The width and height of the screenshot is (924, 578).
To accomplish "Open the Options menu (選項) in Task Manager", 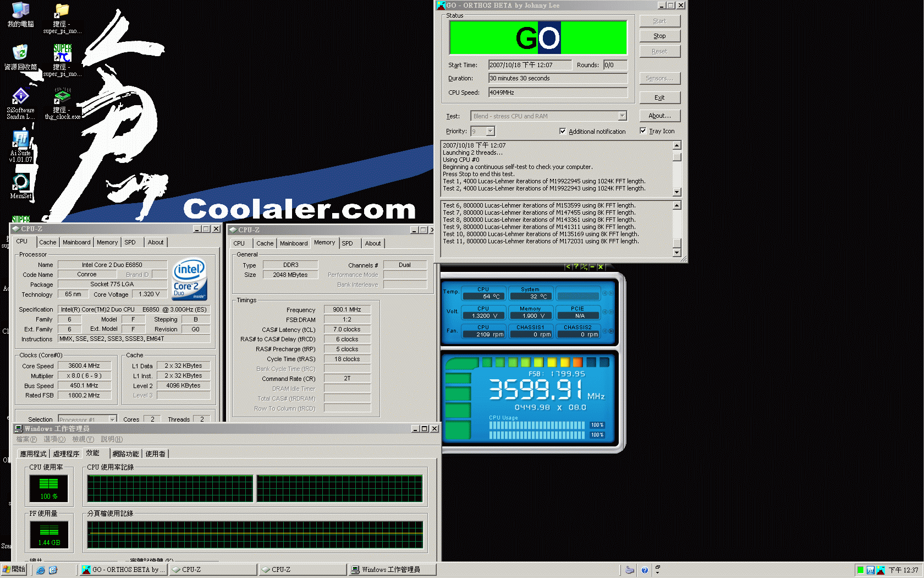I will click(x=54, y=439).
